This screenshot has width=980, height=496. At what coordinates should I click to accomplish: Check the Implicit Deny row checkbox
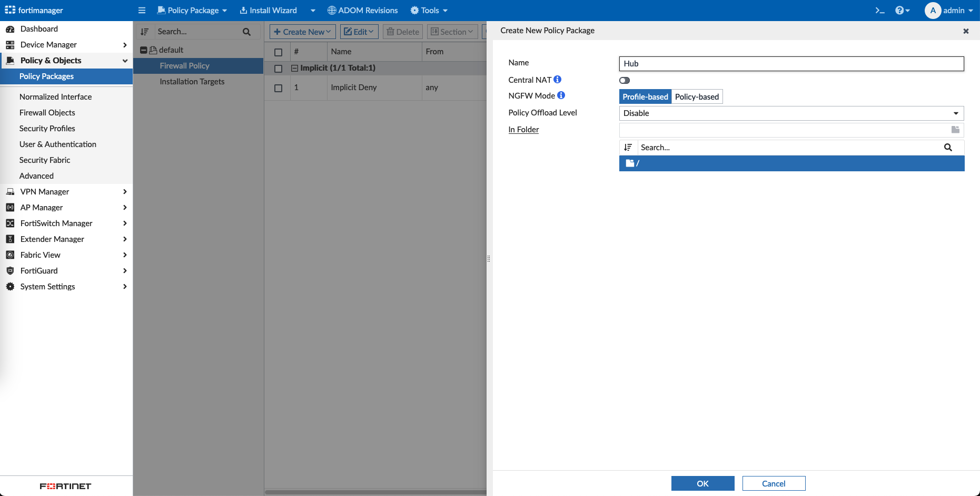click(279, 88)
